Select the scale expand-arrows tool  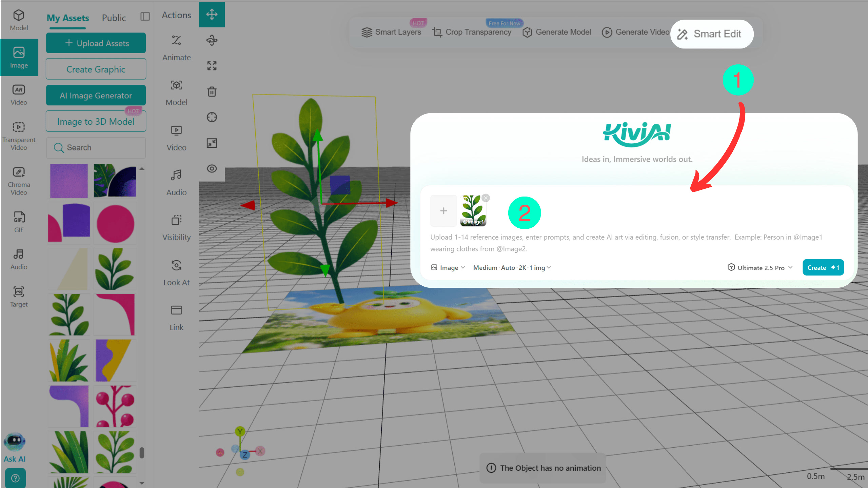click(212, 66)
